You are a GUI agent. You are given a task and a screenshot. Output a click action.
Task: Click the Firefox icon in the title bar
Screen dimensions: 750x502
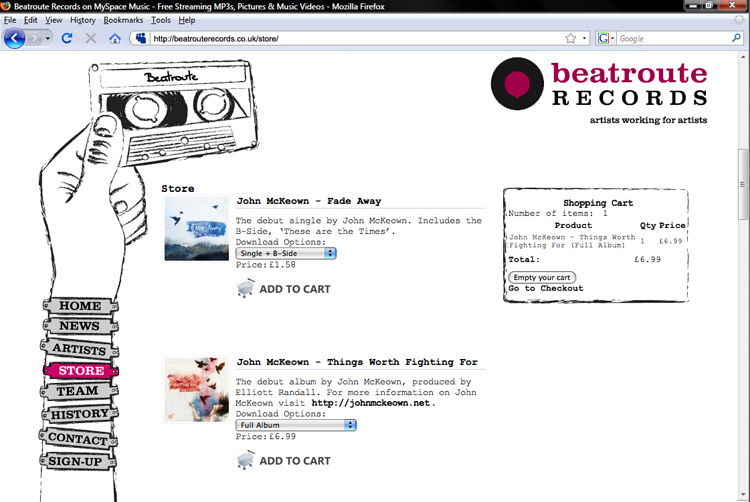point(6,6)
